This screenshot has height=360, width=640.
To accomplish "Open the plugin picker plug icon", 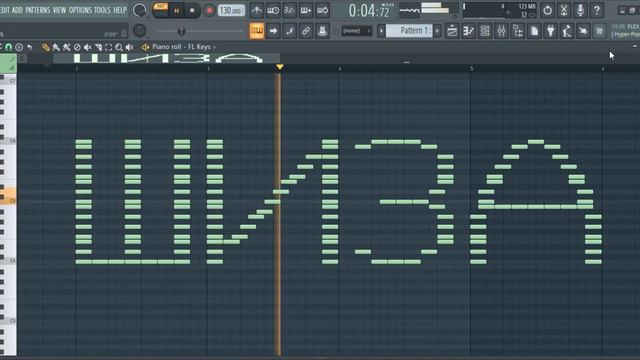I will (x=550, y=31).
